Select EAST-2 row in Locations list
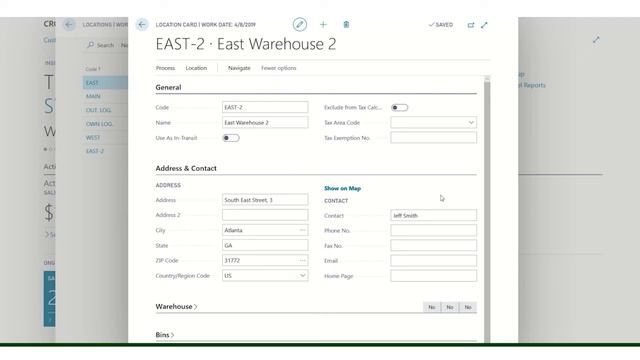Image resolution: width=640 pixels, height=360 pixels. pos(105,151)
